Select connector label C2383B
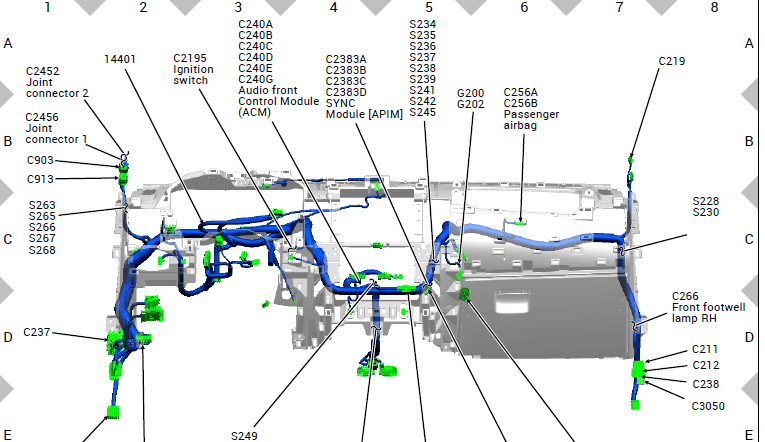The height and width of the screenshot is (442, 765). (x=346, y=70)
